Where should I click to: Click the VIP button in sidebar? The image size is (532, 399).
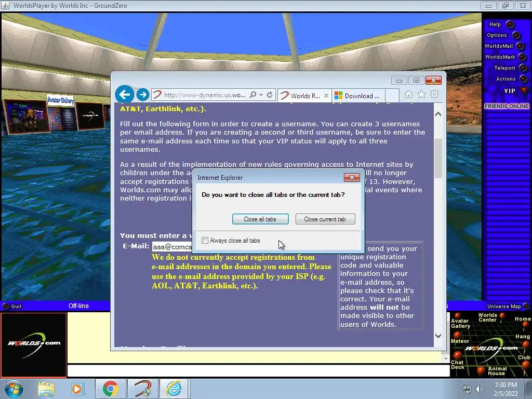[516, 91]
